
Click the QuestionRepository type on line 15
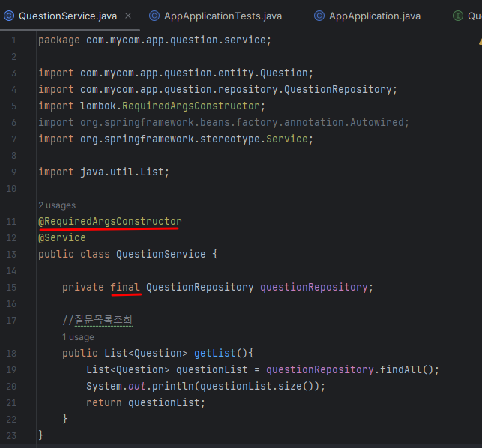tap(200, 287)
